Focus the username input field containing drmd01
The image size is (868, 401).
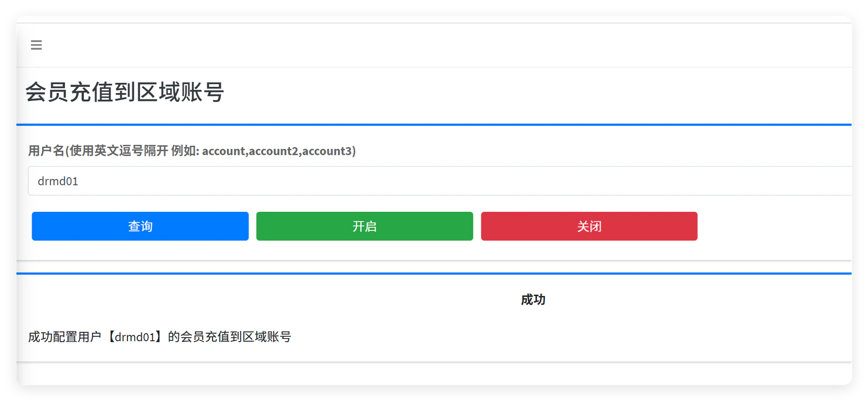[x=440, y=181]
